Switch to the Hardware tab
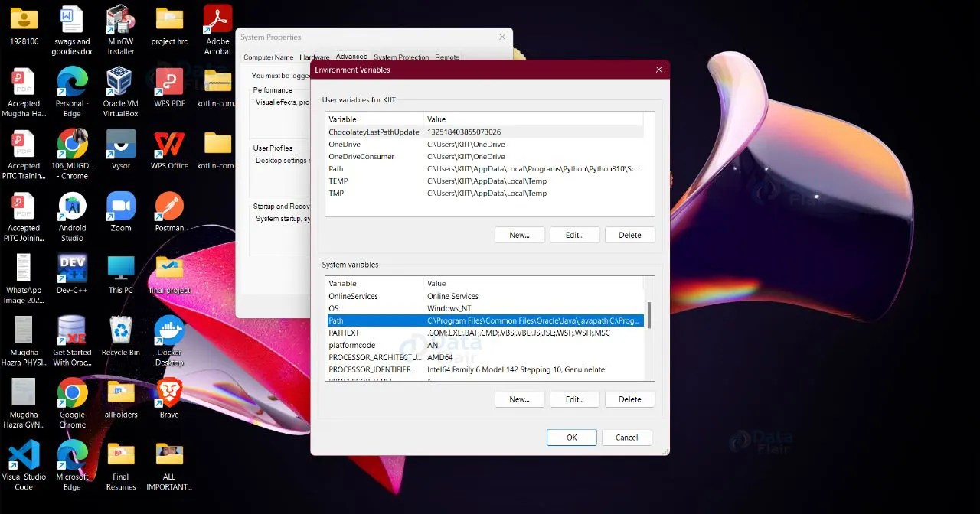This screenshot has height=514, width=980. (x=315, y=57)
